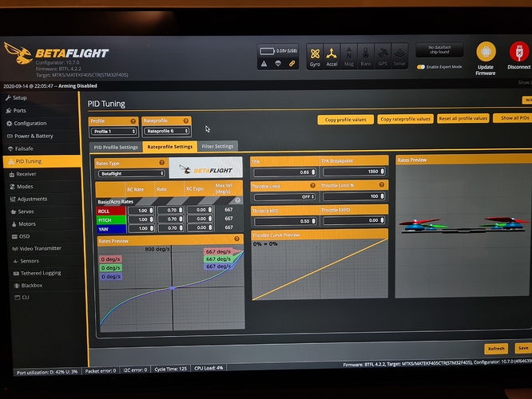Viewport: 532px width, 399px height.
Task: Open help icon in Rates Preview header
Action: tap(236, 239)
